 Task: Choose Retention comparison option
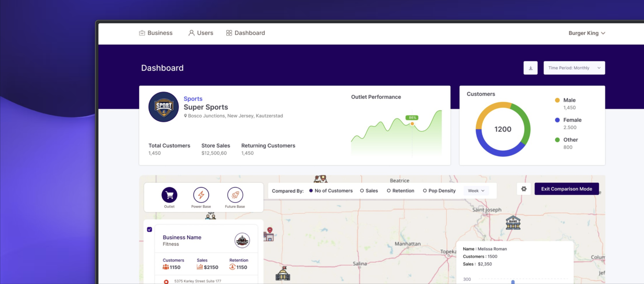click(x=388, y=190)
